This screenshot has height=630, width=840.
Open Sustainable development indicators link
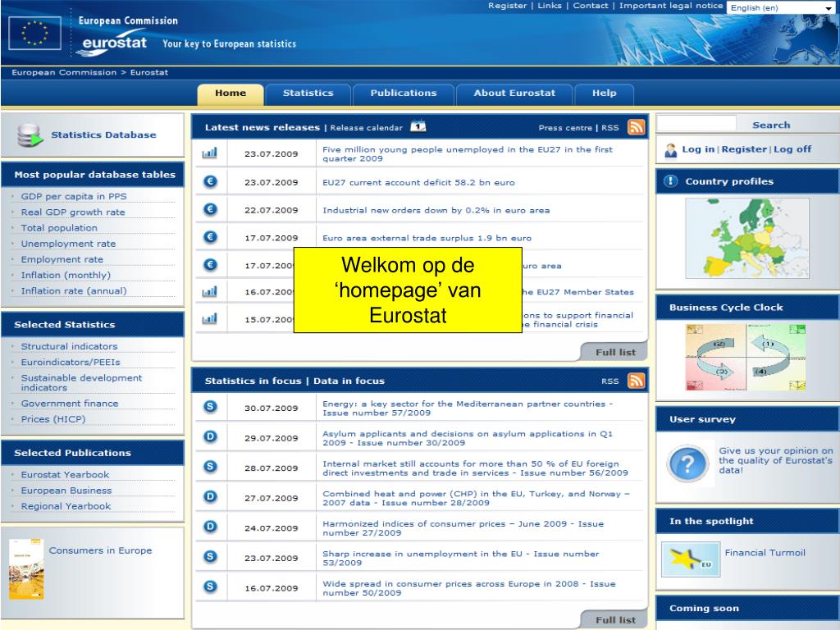[x=81, y=382]
